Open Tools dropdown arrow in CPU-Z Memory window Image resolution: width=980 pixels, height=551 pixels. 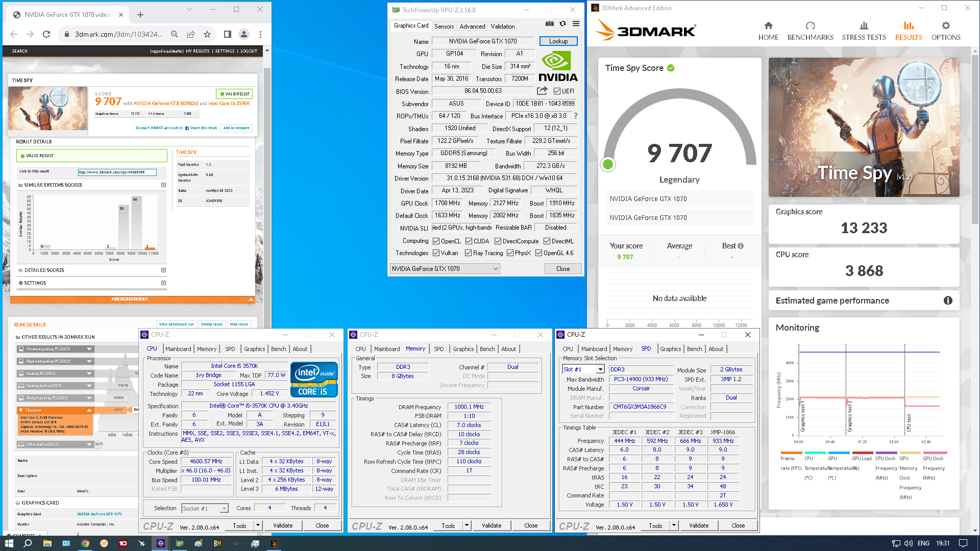467,525
